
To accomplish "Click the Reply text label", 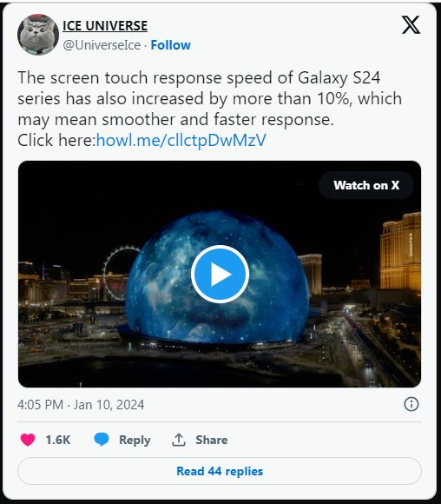I will tap(135, 440).
